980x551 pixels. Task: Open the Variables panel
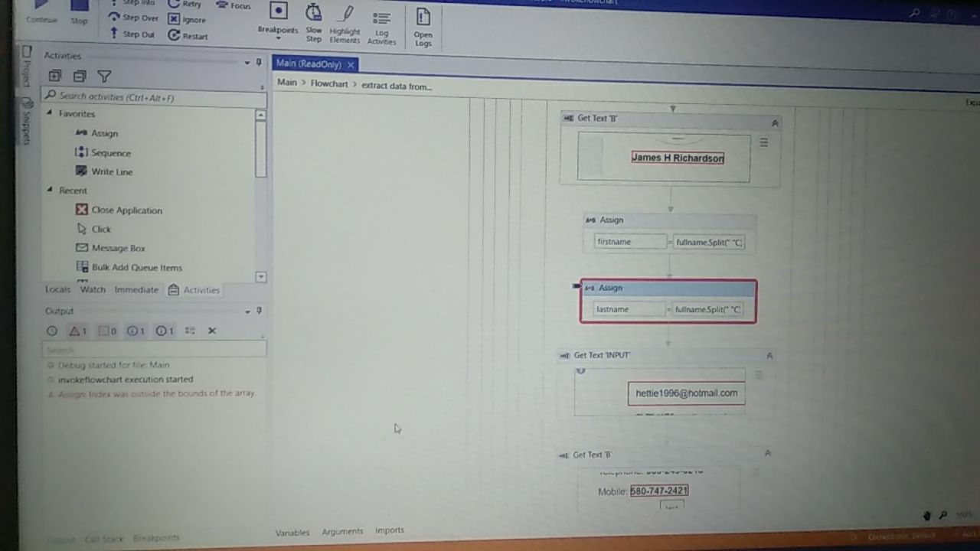tap(292, 533)
